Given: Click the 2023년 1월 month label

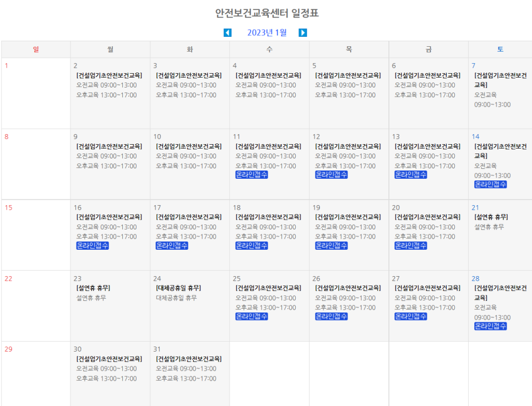Looking at the screenshot, I should pyautogui.click(x=267, y=32).
